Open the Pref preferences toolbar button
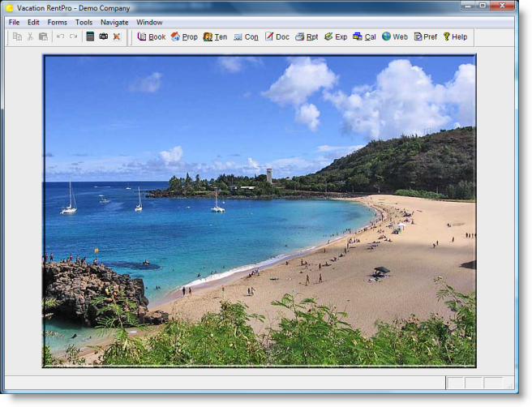The image size is (532, 407). pyautogui.click(x=426, y=36)
